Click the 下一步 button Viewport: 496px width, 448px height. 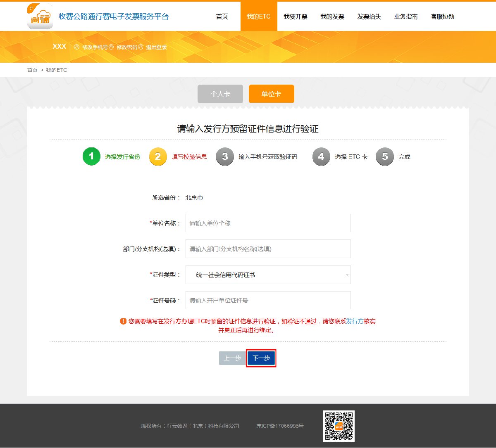261,358
